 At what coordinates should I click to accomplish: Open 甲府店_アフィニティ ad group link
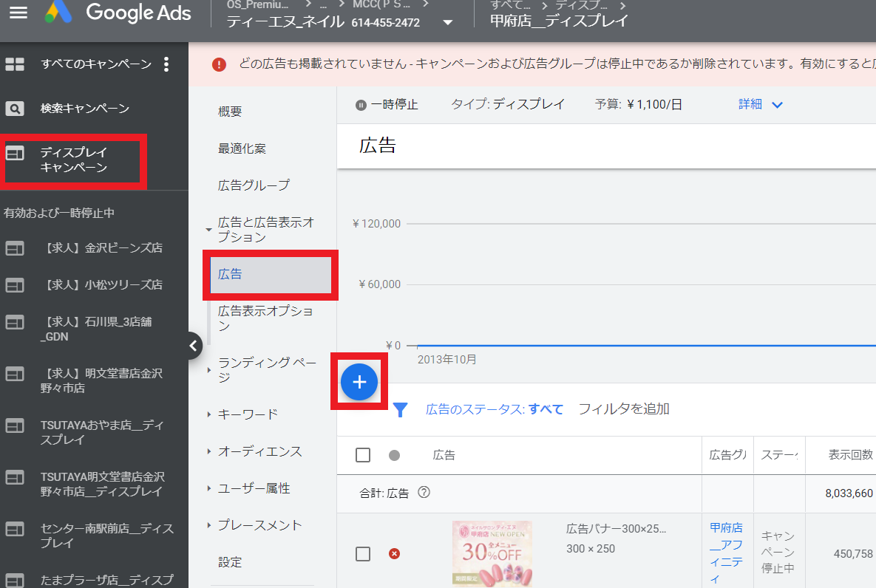726,553
